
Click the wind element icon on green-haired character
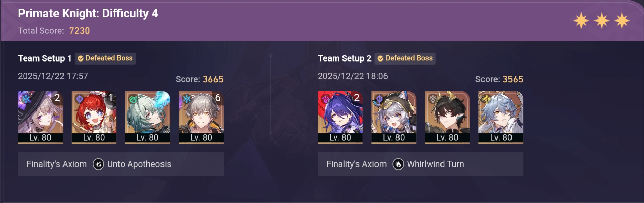pos(133,99)
